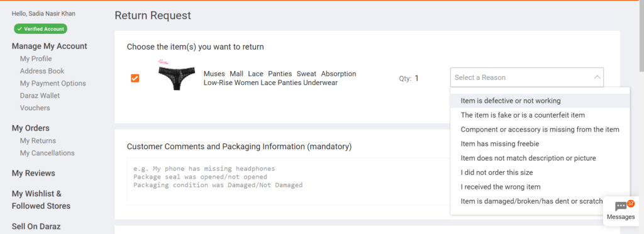The image size is (644, 234).
Task: Go to Address Book
Action: pyautogui.click(x=42, y=71)
